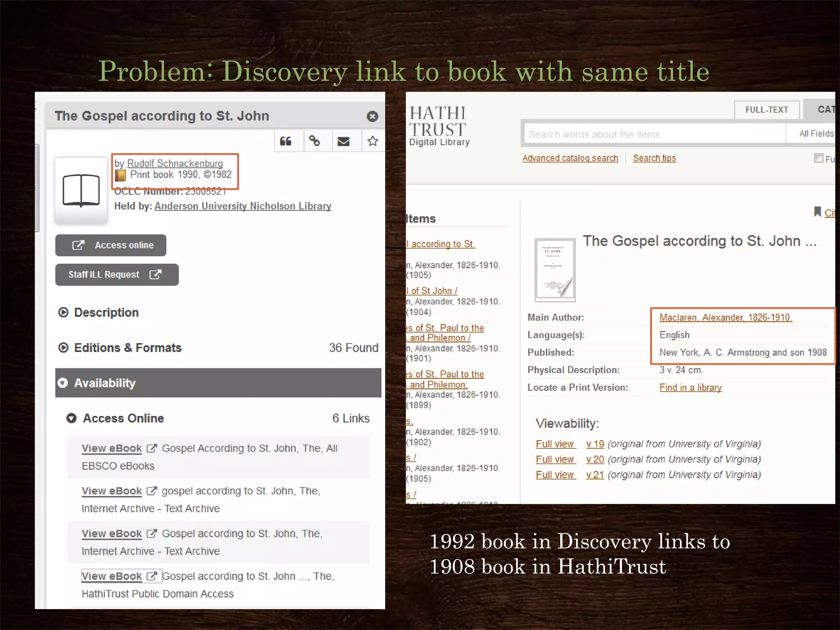Click the HathiTrust search words input field
The image size is (840, 630).
[655, 134]
